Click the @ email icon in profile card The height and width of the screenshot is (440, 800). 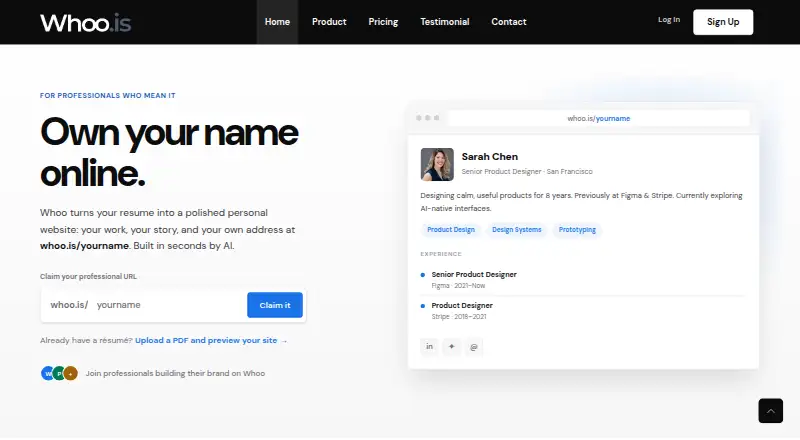[473, 347]
